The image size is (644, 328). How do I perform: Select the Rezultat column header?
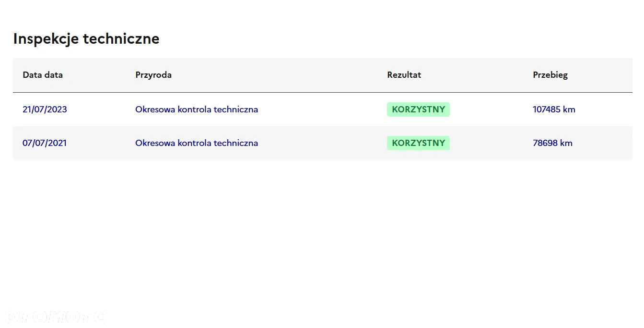[x=404, y=75]
